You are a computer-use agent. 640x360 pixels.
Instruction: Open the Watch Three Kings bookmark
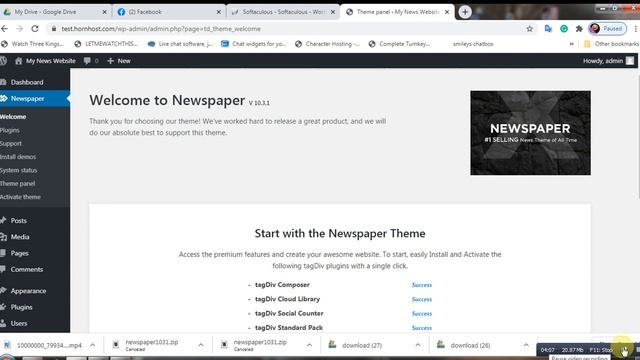pos(33,44)
